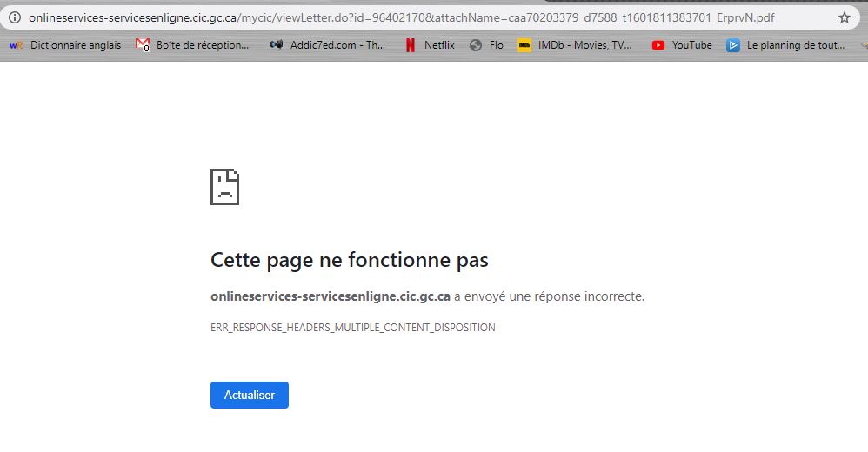
Task: Open the Flo bookmark
Action: coord(496,45)
